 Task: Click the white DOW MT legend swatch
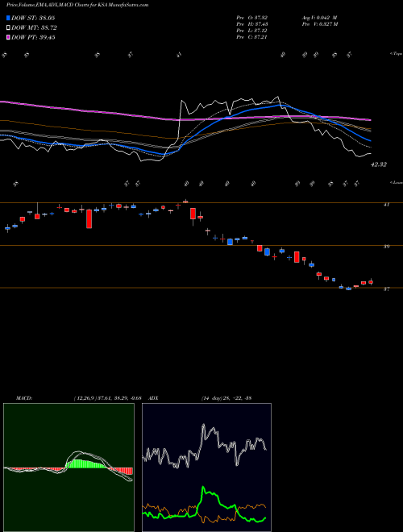(9, 27)
